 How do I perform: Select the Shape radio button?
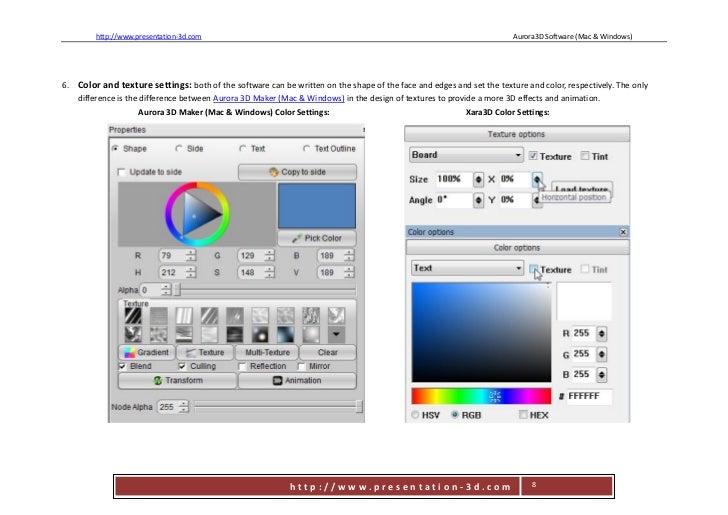[x=115, y=149]
